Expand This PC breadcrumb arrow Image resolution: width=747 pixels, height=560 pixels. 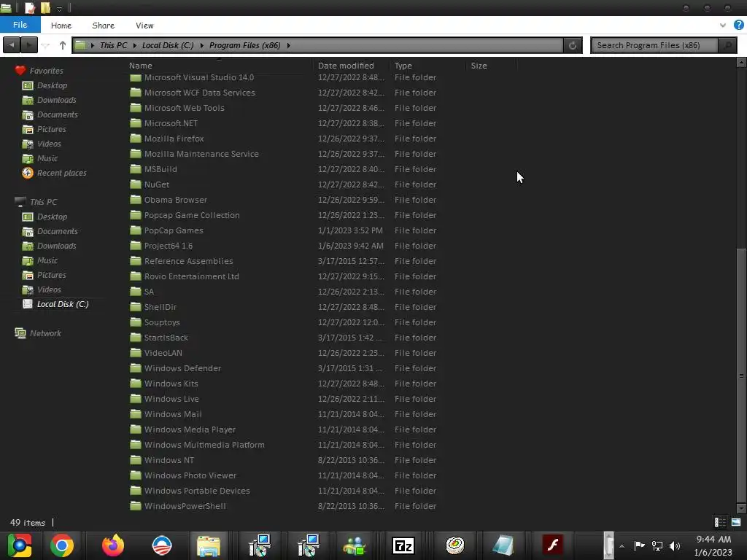pos(135,45)
